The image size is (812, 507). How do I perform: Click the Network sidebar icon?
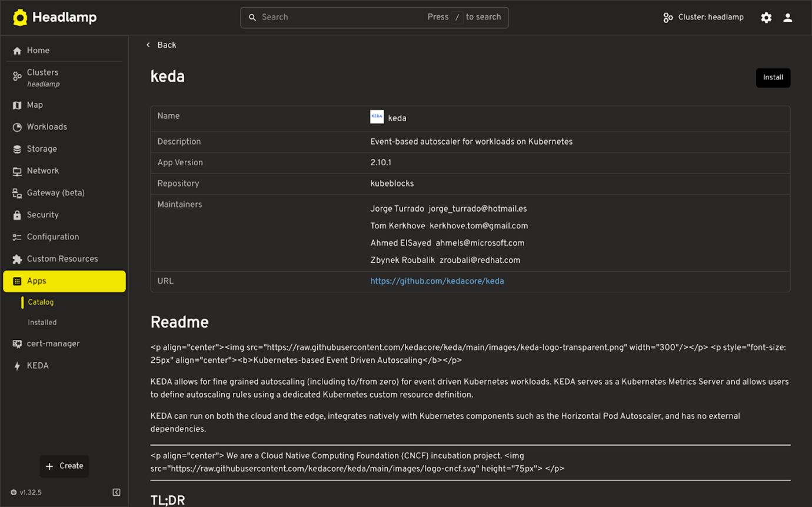[x=17, y=171]
